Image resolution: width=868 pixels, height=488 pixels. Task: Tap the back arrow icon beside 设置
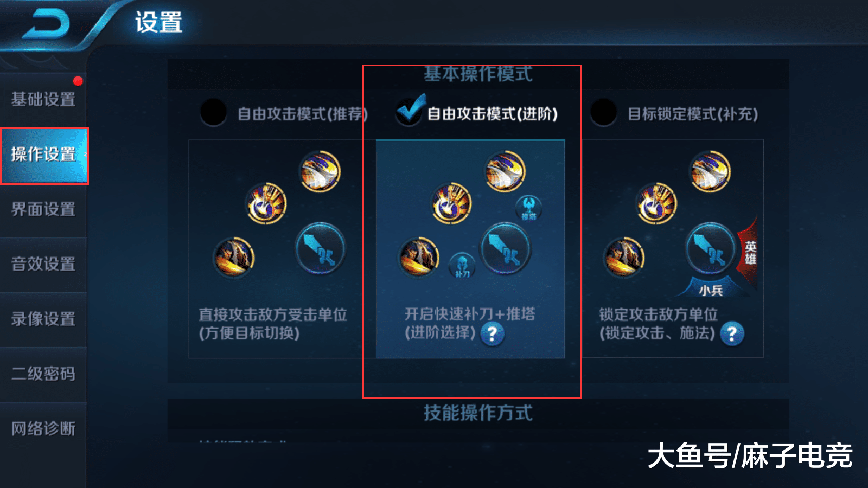tap(46, 24)
